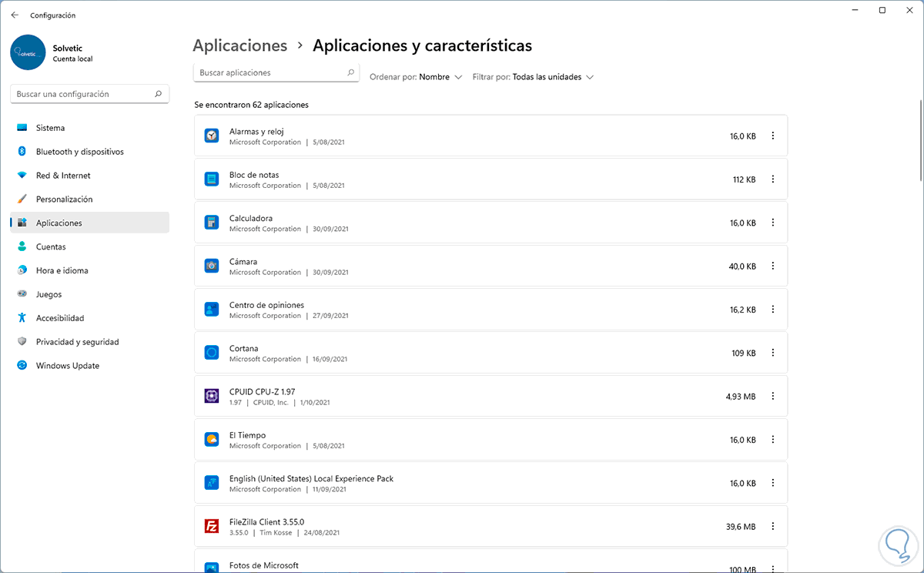Click the Bloc de notas app icon

point(212,179)
